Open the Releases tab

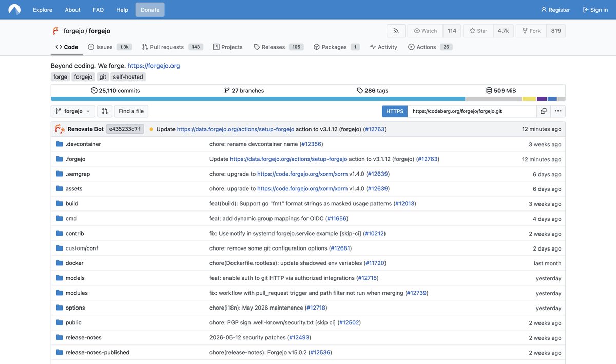coord(278,47)
